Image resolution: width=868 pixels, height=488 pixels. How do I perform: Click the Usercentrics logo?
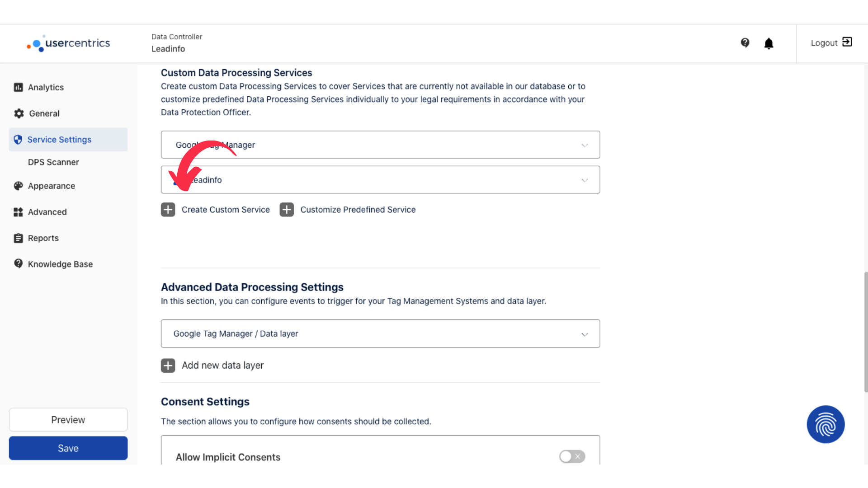[x=68, y=43]
